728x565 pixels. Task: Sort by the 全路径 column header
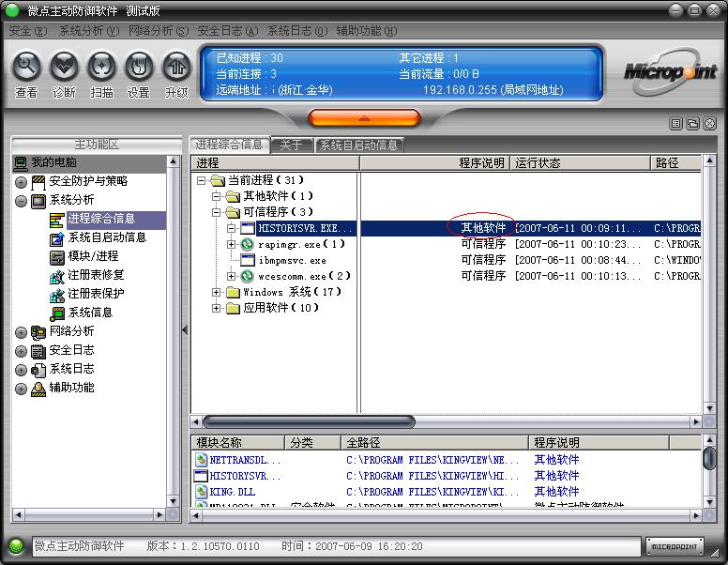point(435,443)
